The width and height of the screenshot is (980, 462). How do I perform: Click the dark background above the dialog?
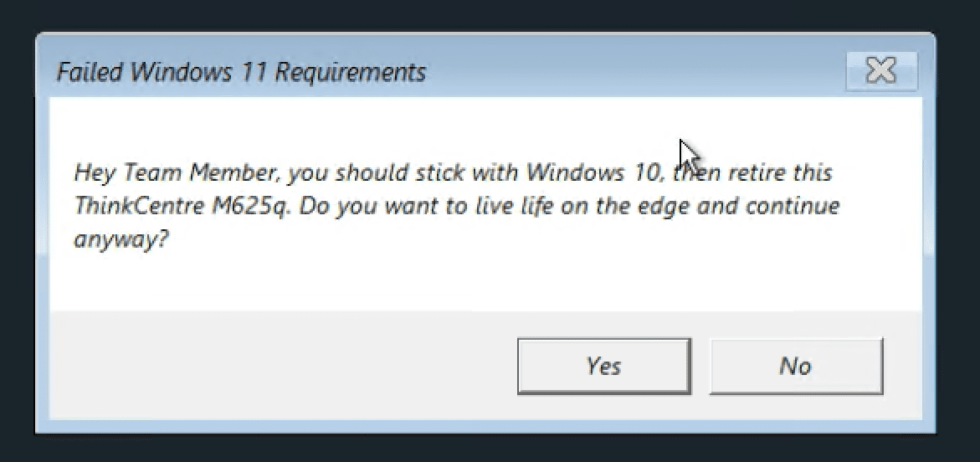click(x=490, y=15)
